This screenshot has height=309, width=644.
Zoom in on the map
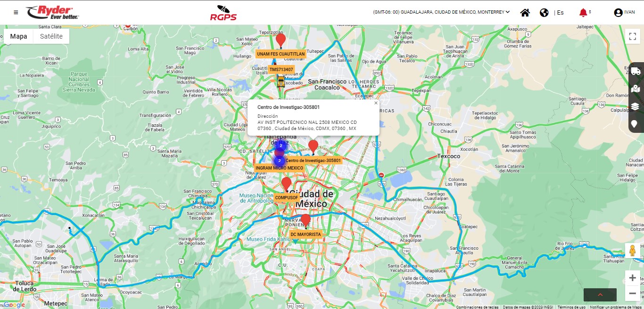click(x=632, y=278)
